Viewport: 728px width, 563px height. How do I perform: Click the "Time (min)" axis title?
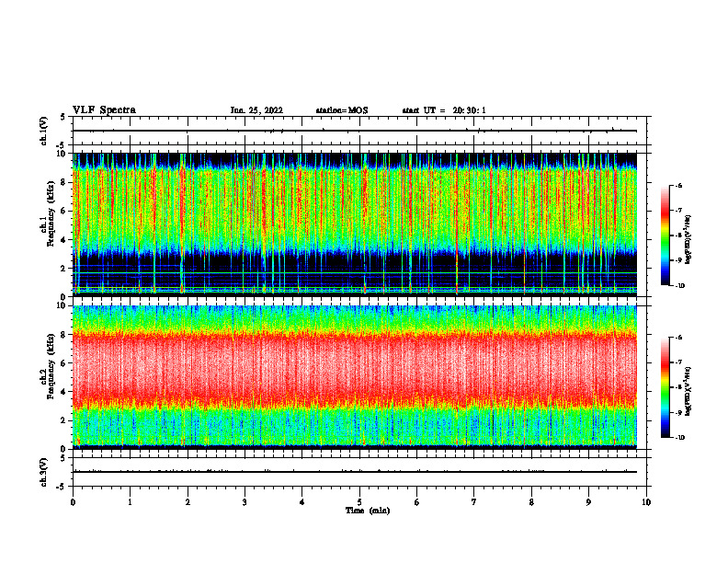(x=368, y=511)
